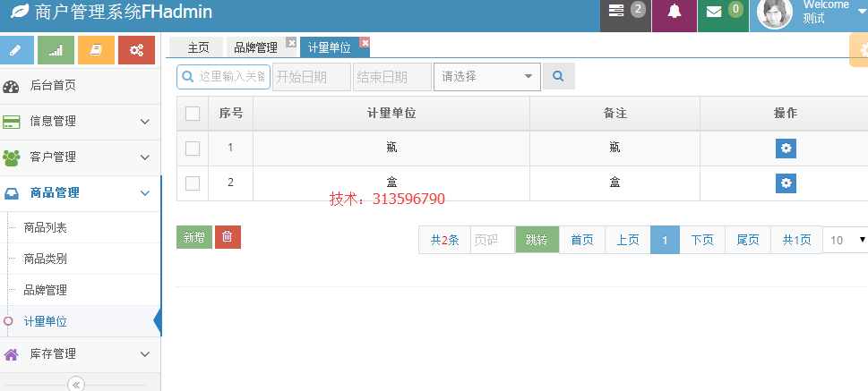Viewport: 868px width, 391px height.
Task: Click the 共1页 page count
Action: 796,240
